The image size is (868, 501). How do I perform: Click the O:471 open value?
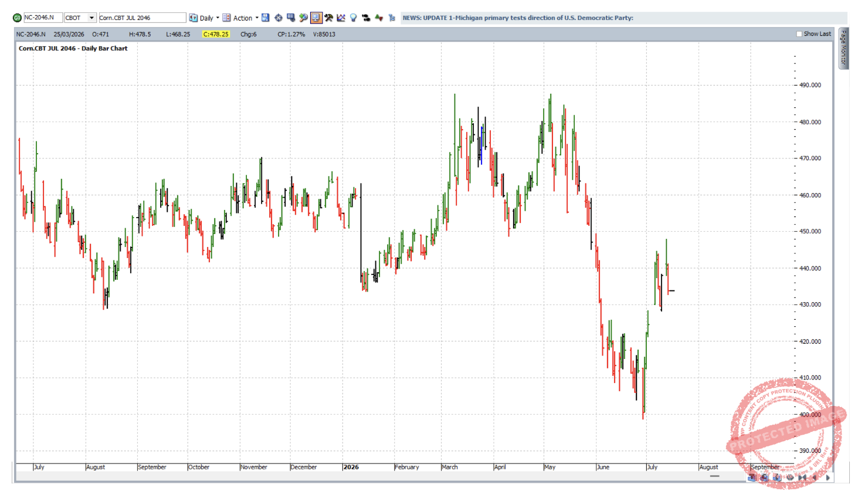[x=100, y=34]
